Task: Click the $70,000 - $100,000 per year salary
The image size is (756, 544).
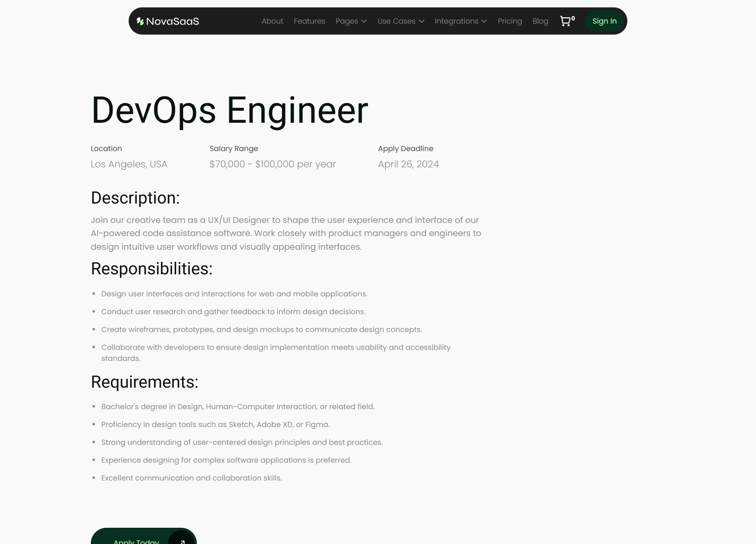Action: tap(272, 164)
